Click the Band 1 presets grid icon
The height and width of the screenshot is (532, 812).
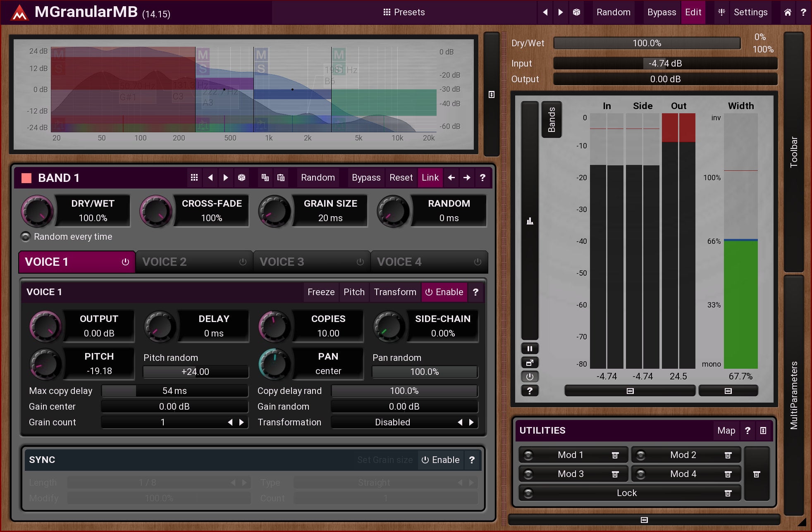point(194,178)
